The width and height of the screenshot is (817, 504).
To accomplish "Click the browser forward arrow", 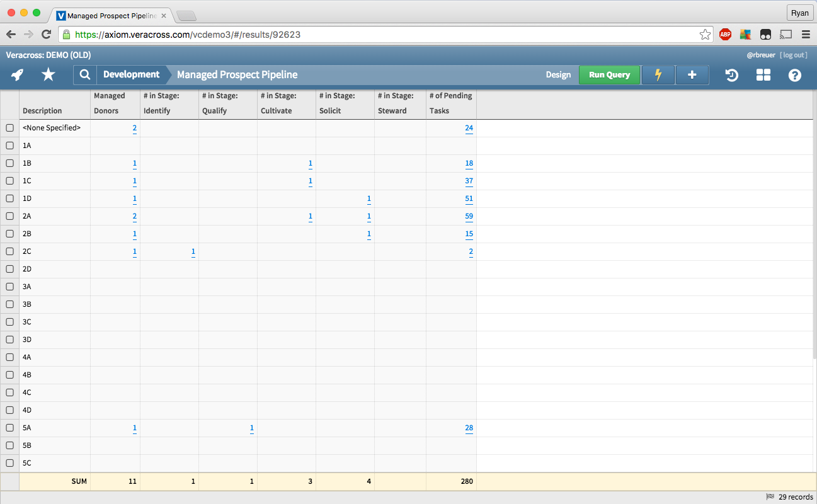I will pyautogui.click(x=28, y=35).
